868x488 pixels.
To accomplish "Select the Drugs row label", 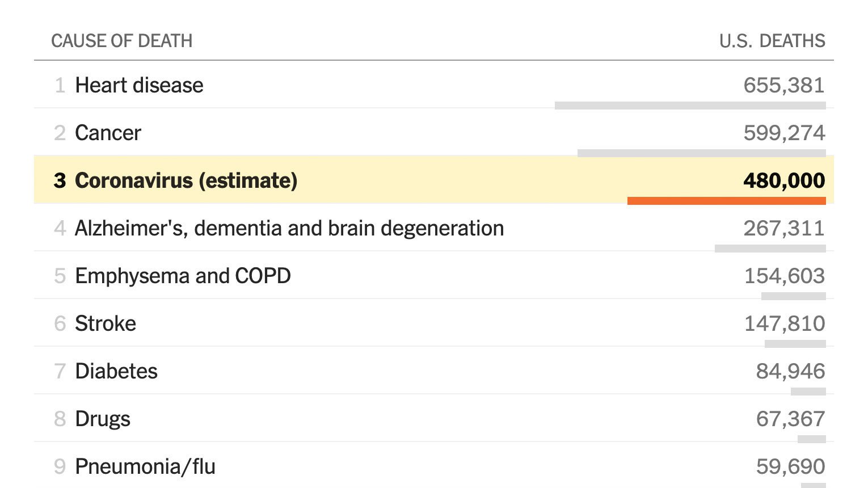I will pyautogui.click(x=103, y=419).
